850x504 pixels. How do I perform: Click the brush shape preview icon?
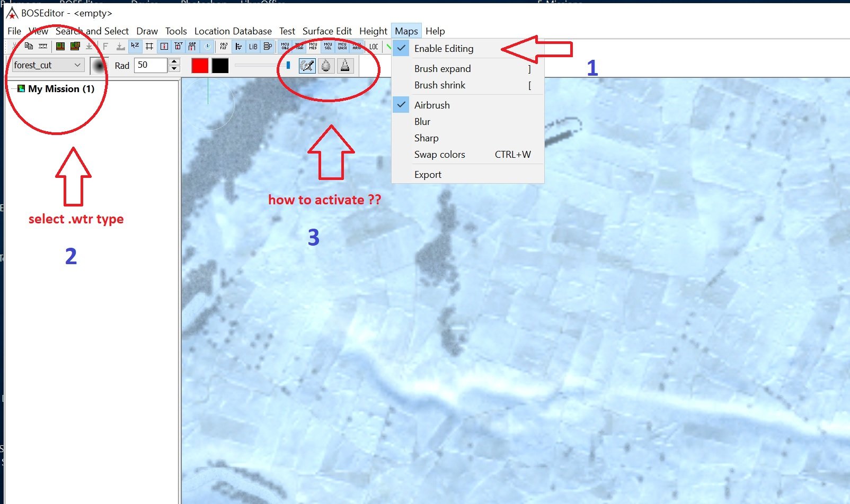[x=99, y=66]
